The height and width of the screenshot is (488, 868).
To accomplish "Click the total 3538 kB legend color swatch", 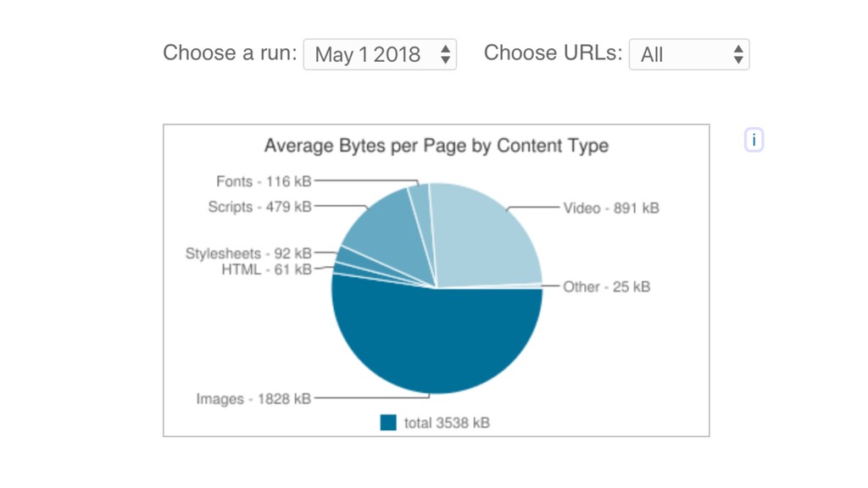I will coord(388,423).
